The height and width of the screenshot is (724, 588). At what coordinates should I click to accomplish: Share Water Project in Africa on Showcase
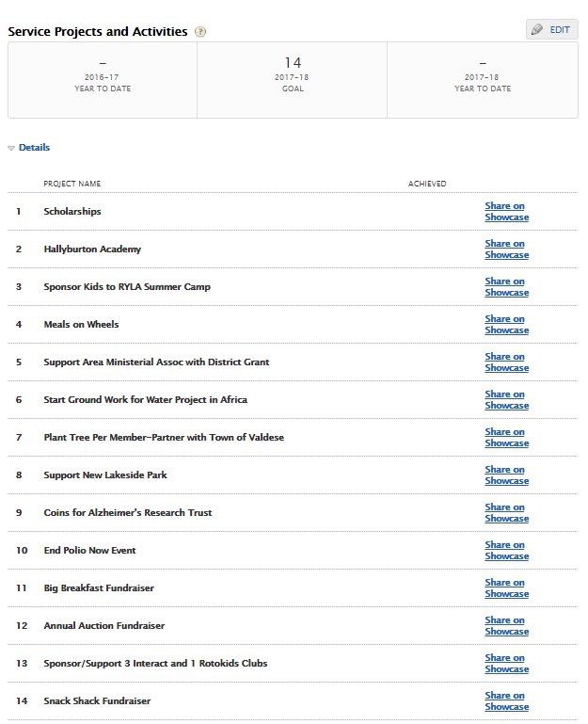[506, 399]
